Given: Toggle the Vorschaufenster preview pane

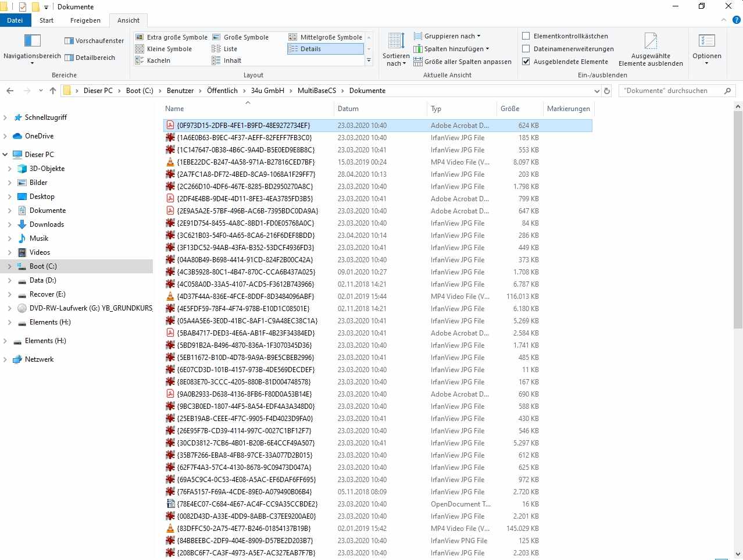Looking at the screenshot, I should pos(94,41).
